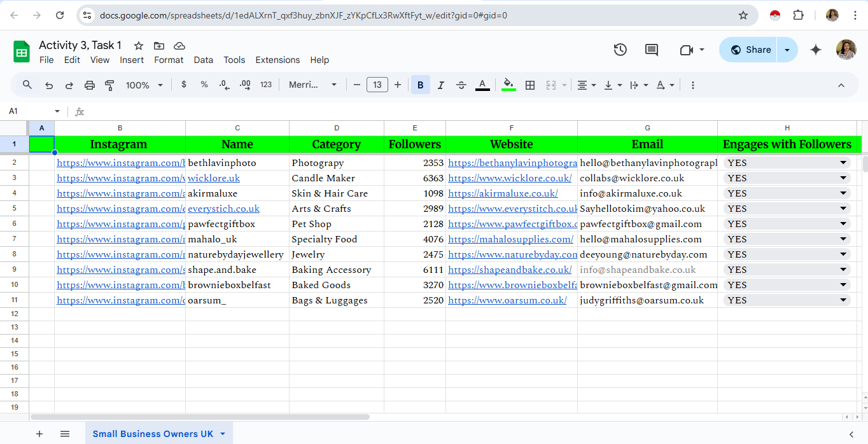Viewport: 868px width, 444px height.
Task: Click the Share button
Action: coord(749,50)
